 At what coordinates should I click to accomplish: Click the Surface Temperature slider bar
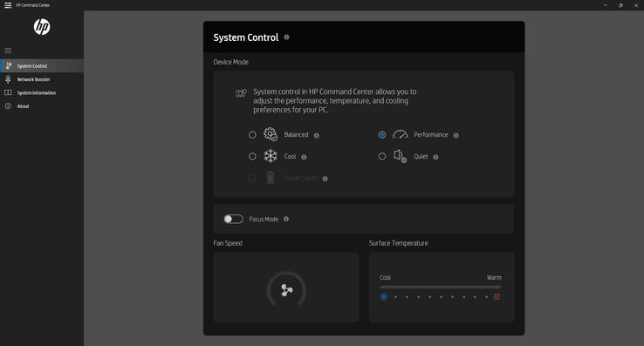(x=441, y=287)
